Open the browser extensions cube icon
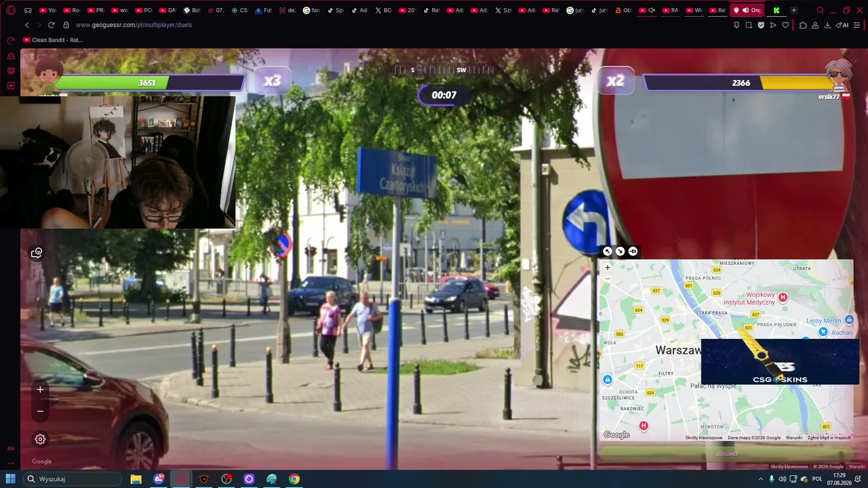The height and width of the screenshot is (488, 868). coord(803,25)
